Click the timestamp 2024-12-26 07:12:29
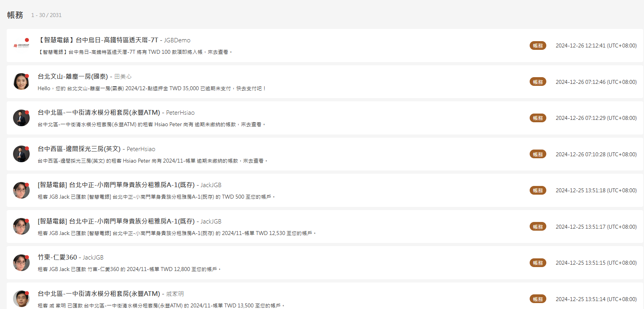Viewport: 644px width, 309px height. click(596, 118)
